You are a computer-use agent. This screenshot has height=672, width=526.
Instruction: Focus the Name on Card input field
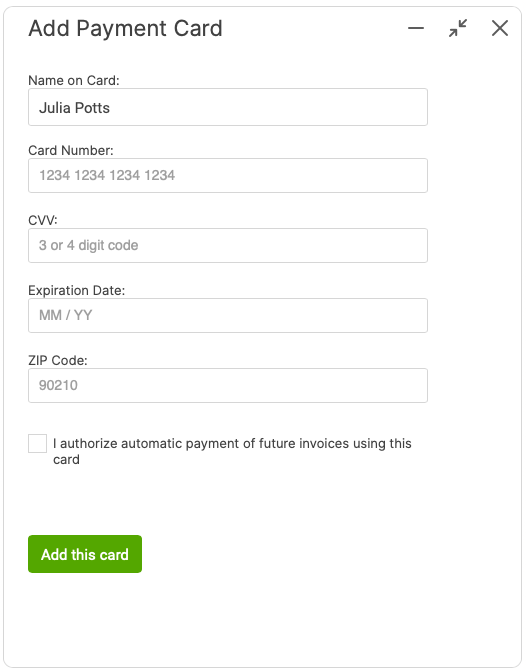tap(228, 107)
